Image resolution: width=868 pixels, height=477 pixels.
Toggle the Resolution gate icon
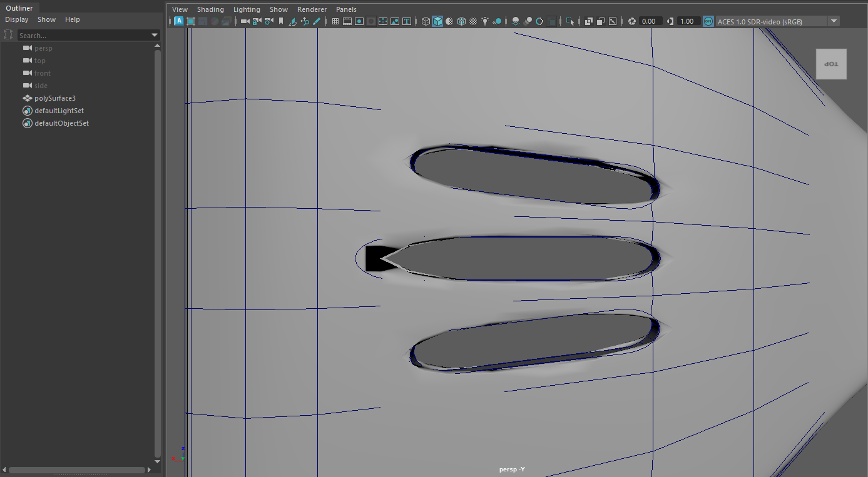[x=359, y=21]
